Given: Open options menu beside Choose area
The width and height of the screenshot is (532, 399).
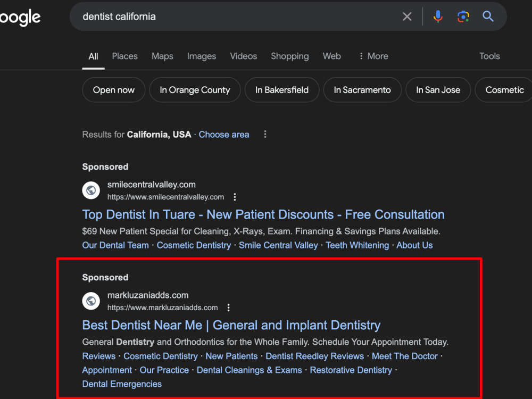Looking at the screenshot, I should [x=265, y=135].
